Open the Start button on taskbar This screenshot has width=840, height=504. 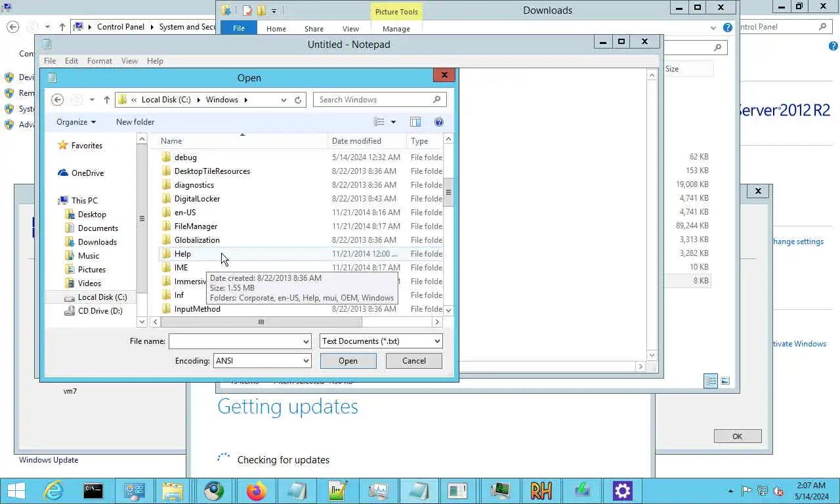16,490
